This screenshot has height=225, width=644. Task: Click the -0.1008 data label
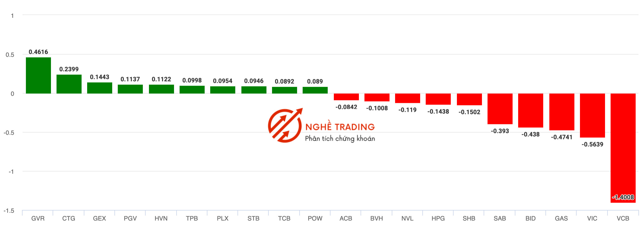click(x=377, y=108)
